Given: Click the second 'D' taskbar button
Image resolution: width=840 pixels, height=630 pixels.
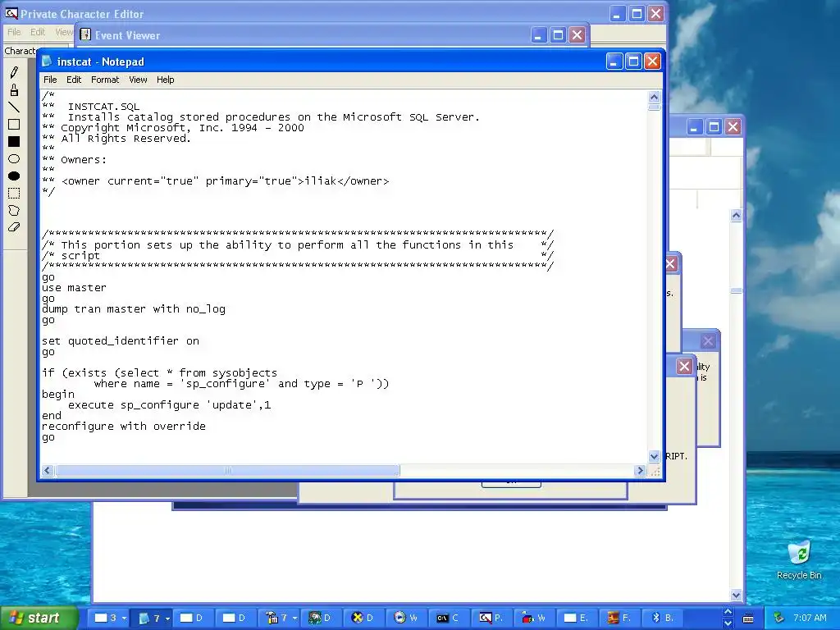Looking at the screenshot, I should pyautogui.click(x=236, y=618).
